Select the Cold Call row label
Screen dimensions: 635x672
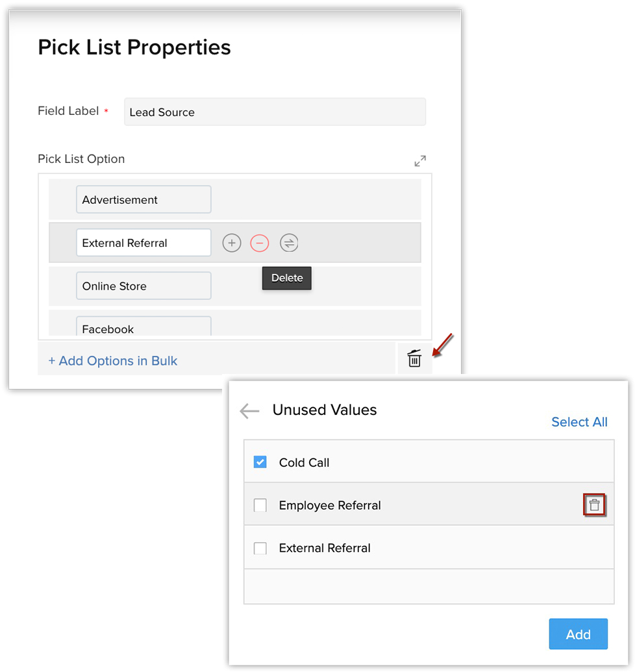tap(305, 462)
